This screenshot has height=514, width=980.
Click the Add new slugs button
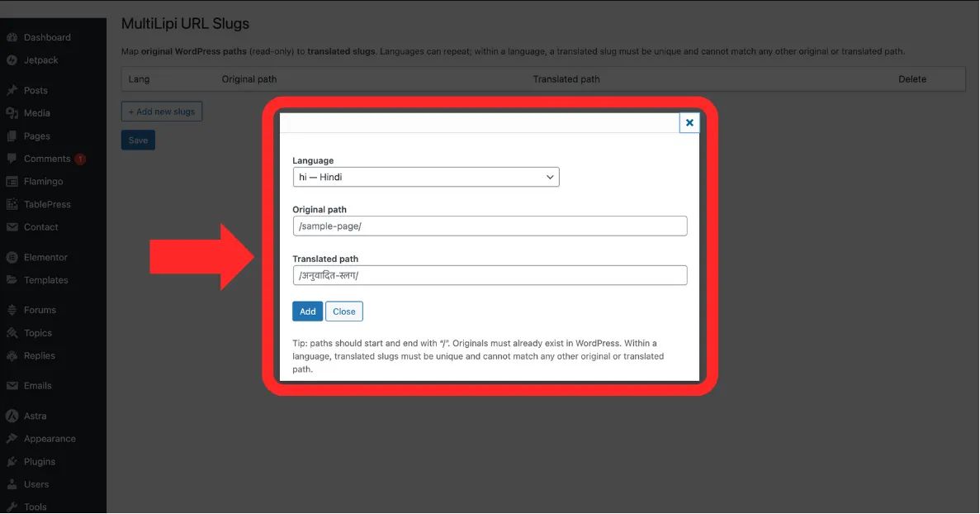(161, 111)
